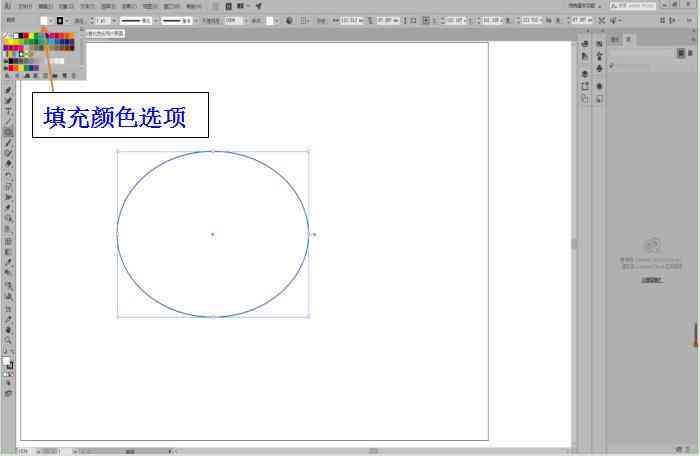The image size is (700, 456).
Task: Open the 对象 (Object) menu
Action: point(66,6)
